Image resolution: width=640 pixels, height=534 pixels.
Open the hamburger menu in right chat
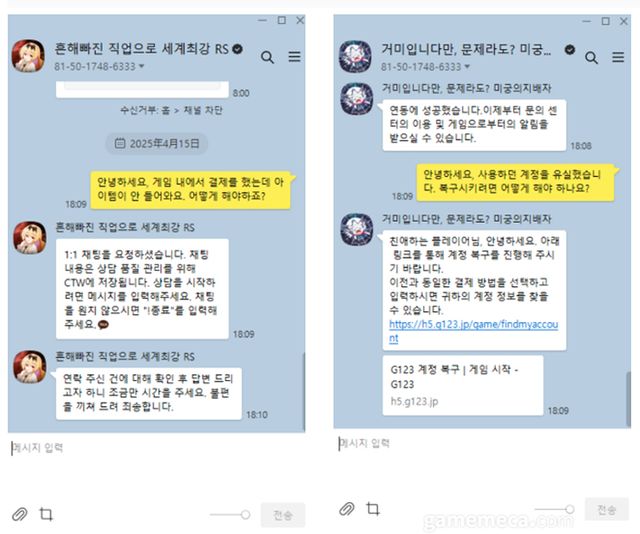(618, 57)
